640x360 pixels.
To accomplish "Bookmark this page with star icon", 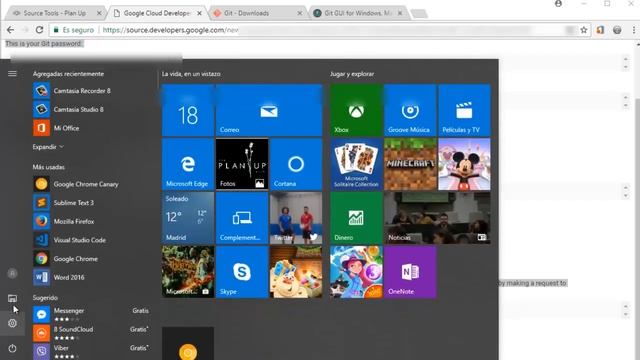I will click(584, 30).
